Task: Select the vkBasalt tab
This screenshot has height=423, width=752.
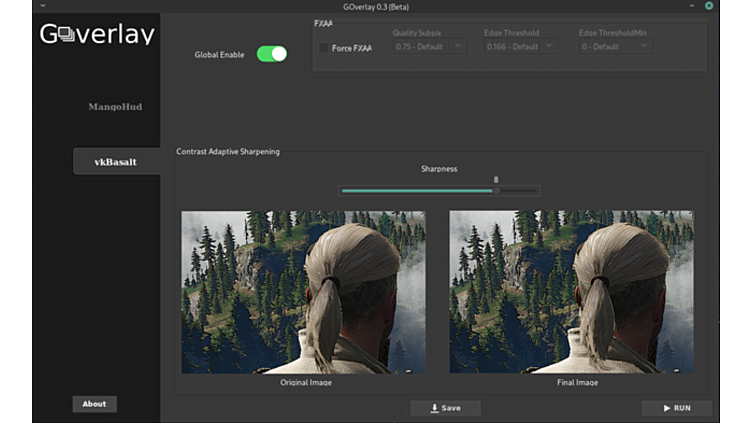Action: [x=115, y=162]
